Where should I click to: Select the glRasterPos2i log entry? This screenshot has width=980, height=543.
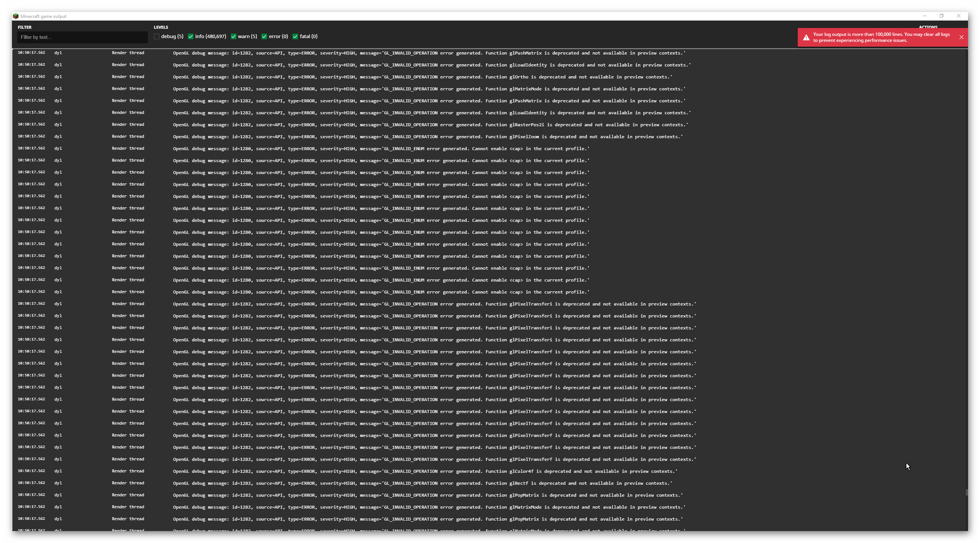click(x=430, y=125)
